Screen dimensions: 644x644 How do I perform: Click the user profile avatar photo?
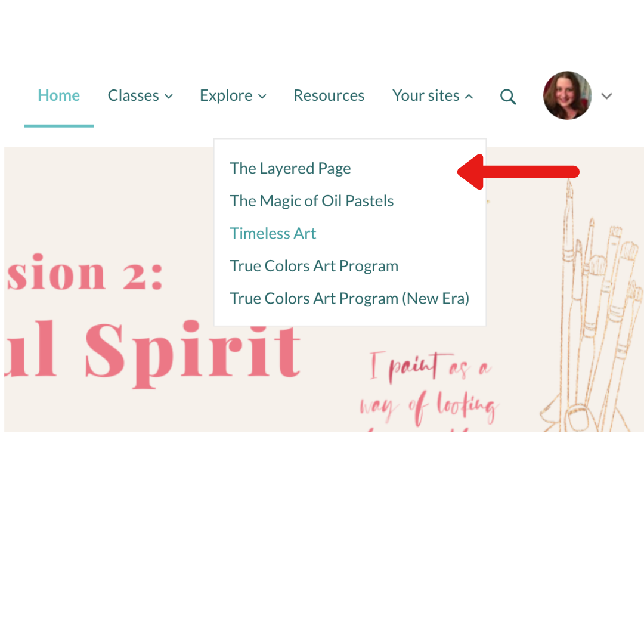coord(567,95)
